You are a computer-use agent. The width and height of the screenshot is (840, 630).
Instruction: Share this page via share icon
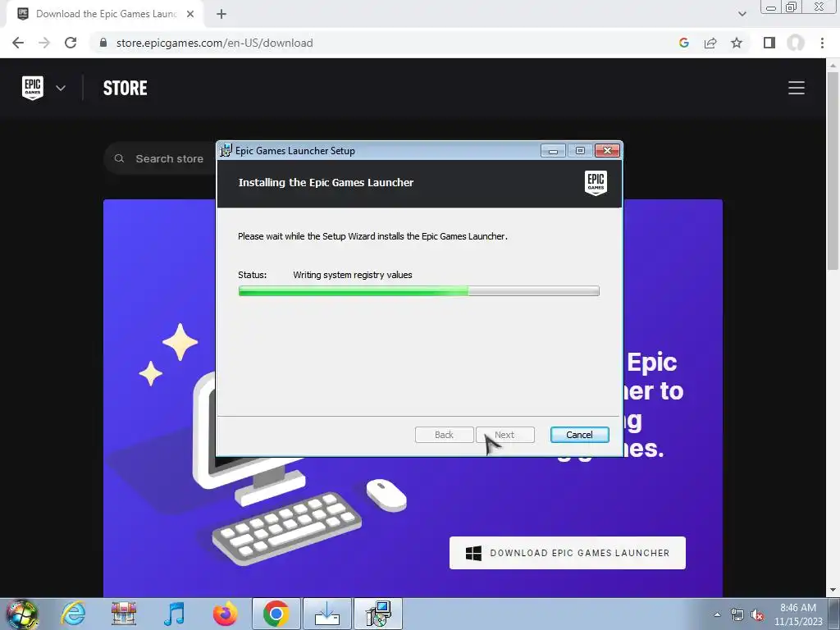[710, 43]
